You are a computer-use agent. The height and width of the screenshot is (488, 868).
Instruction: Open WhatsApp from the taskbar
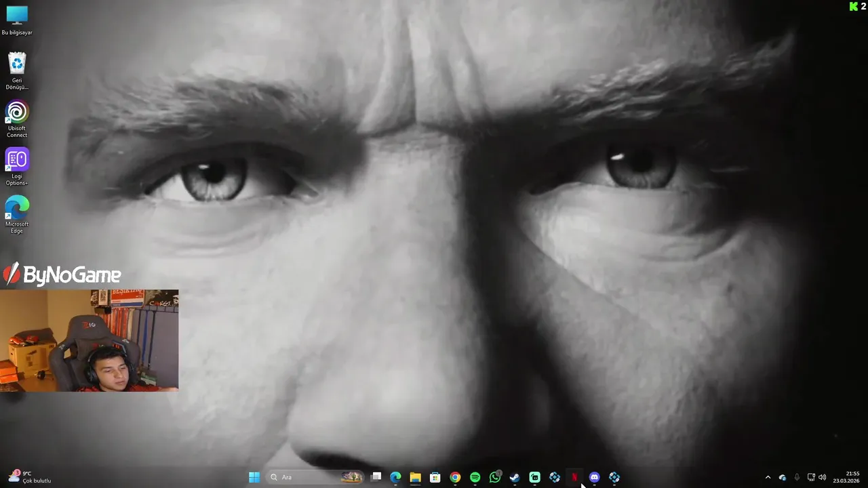pyautogui.click(x=495, y=477)
